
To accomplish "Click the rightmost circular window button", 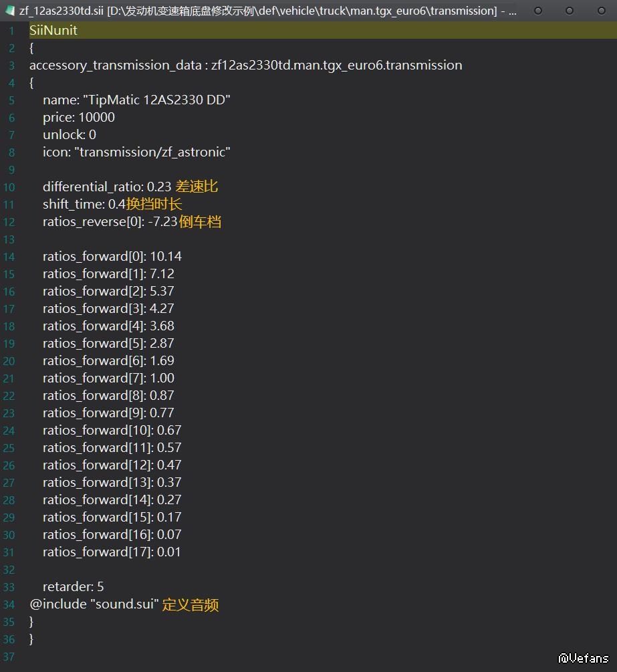I will point(601,11).
